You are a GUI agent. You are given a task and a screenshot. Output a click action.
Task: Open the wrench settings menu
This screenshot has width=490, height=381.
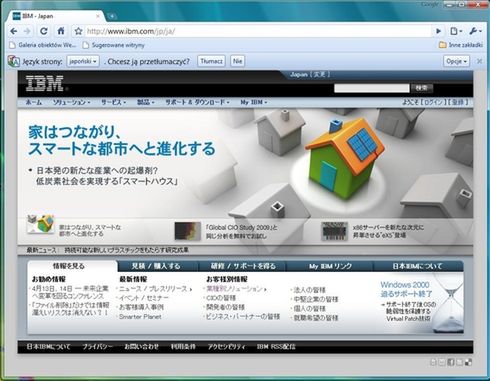coord(475,31)
